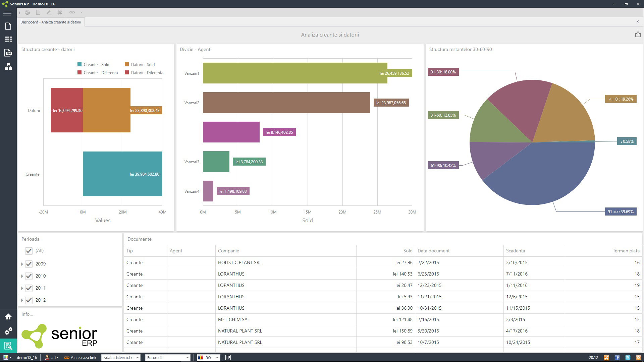Open the ad user dropdown
Viewport: 644px width, 362px height.
tap(52, 358)
